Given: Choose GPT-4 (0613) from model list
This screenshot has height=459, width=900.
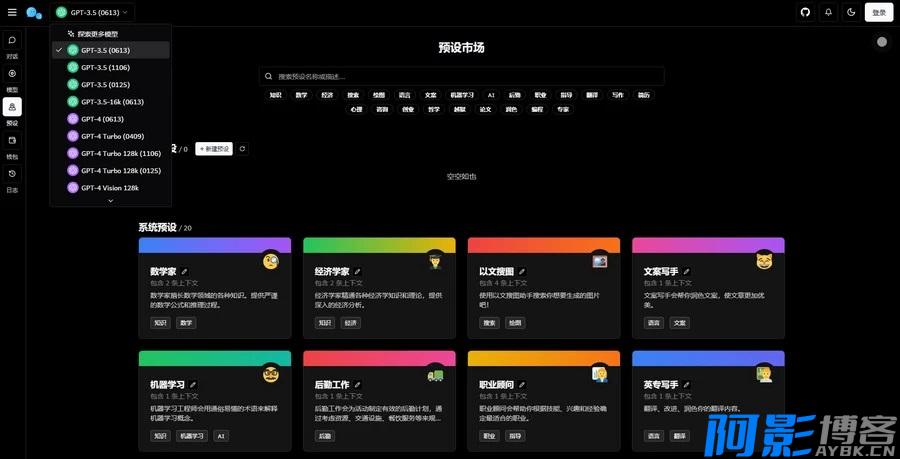Looking at the screenshot, I should [111, 119].
